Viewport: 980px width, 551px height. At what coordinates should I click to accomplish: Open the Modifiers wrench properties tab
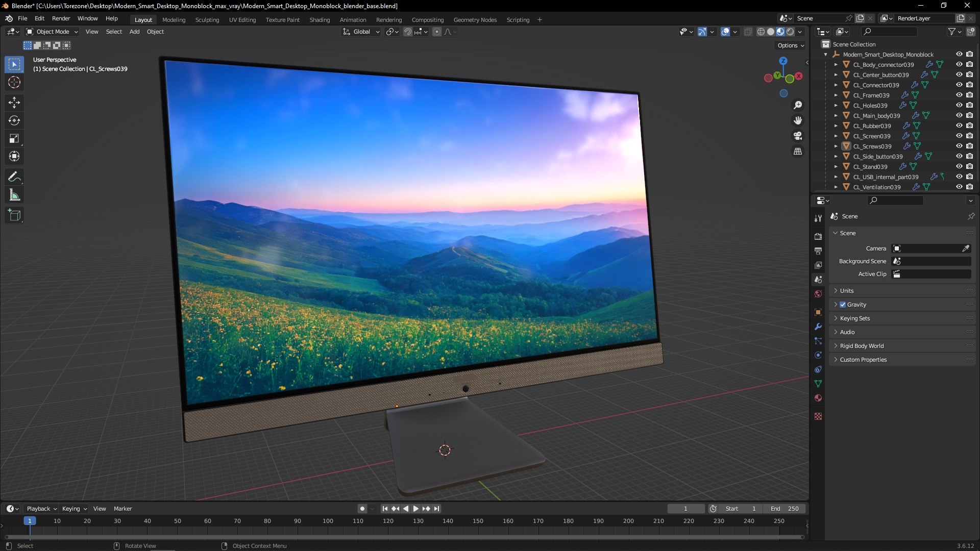818,327
